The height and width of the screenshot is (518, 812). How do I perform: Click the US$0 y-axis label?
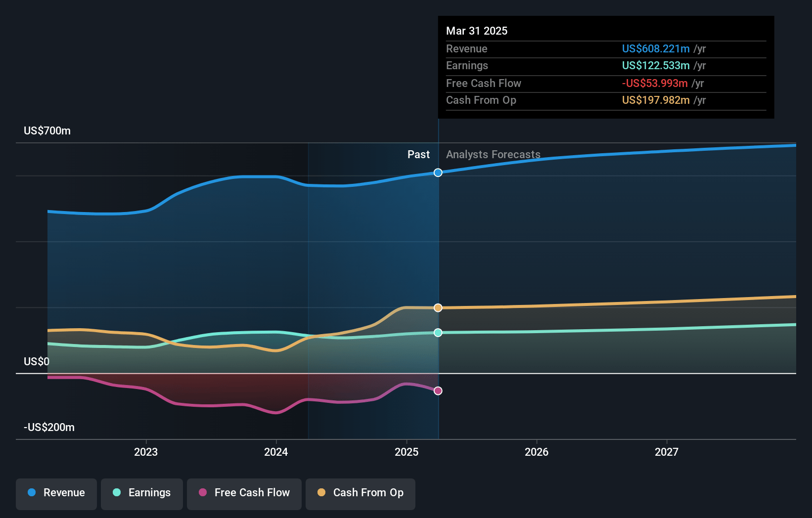(x=37, y=362)
